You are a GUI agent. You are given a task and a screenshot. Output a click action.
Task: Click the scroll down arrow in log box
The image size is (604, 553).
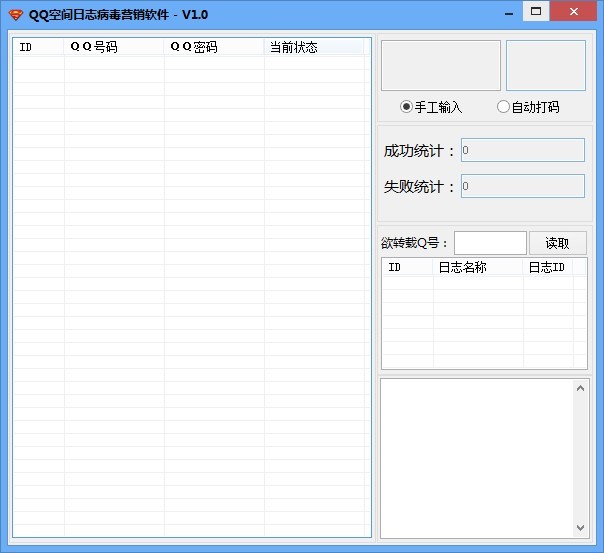click(x=581, y=528)
